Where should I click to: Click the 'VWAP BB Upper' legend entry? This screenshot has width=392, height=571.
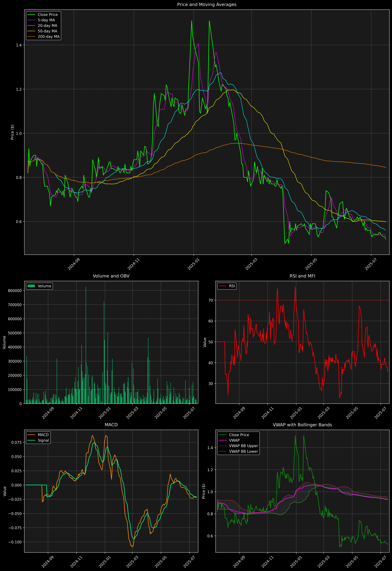coord(238,446)
